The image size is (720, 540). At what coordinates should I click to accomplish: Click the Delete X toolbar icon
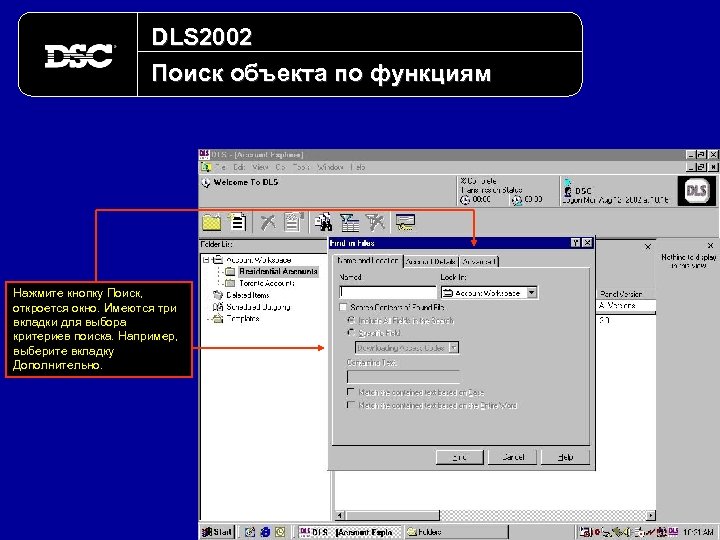pyautogui.click(x=268, y=222)
